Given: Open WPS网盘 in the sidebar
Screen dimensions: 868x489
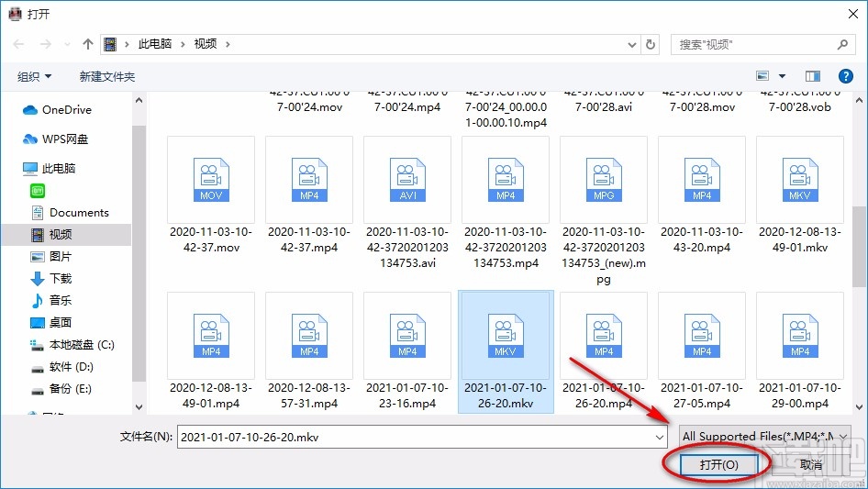Looking at the screenshot, I should click(x=55, y=139).
